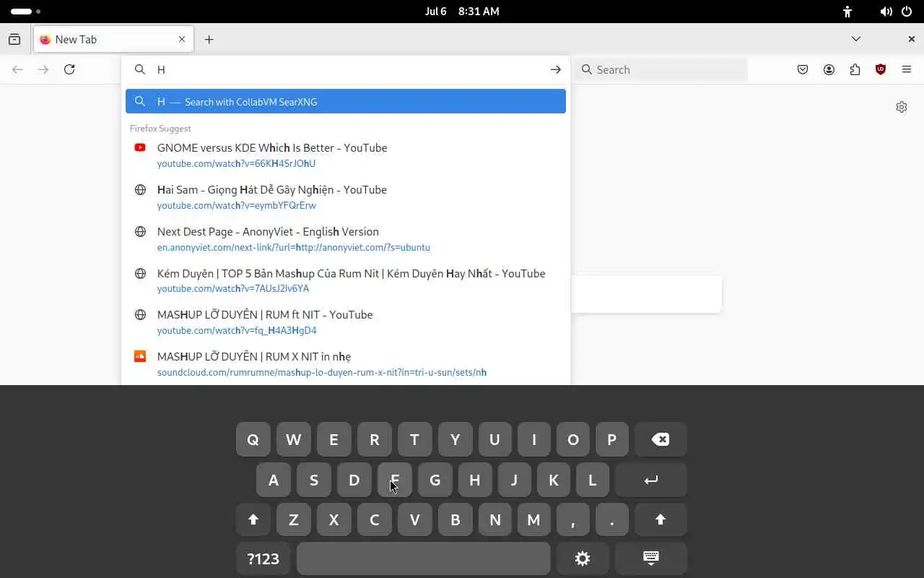This screenshot has width=924, height=578.
Task: Tap the S key on keyboard
Action: point(313,480)
